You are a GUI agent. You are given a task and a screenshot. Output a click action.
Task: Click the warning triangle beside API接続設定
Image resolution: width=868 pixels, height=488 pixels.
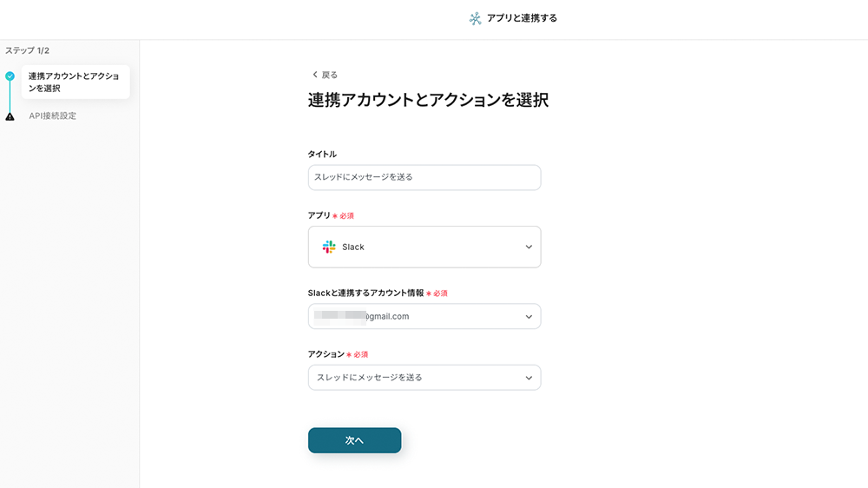[x=10, y=116]
